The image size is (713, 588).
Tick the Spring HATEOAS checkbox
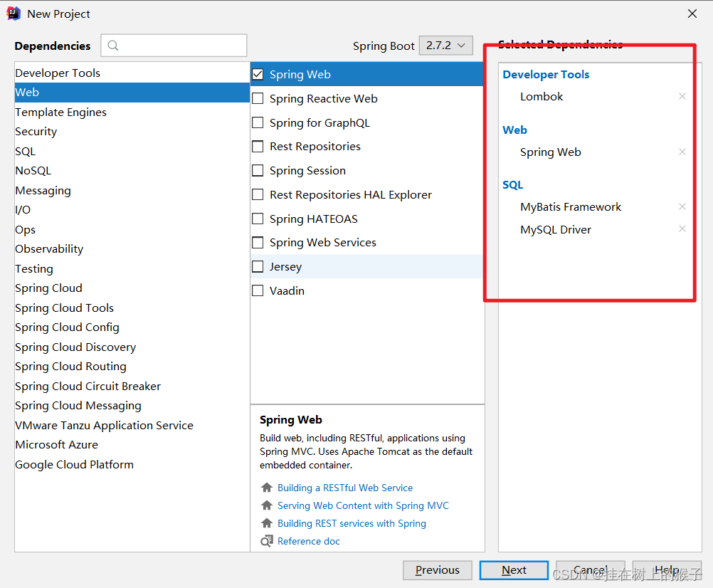click(x=258, y=219)
